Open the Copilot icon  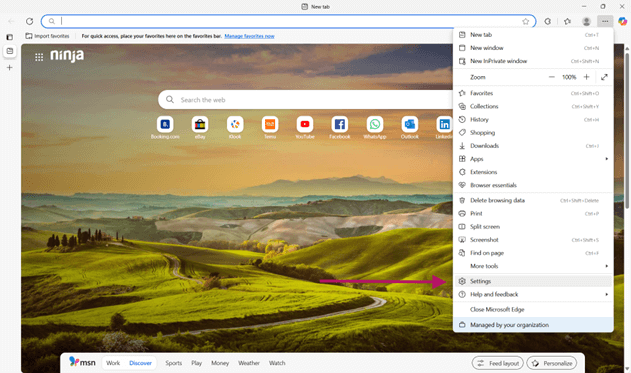pyautogui.click(x=623, y=21)
